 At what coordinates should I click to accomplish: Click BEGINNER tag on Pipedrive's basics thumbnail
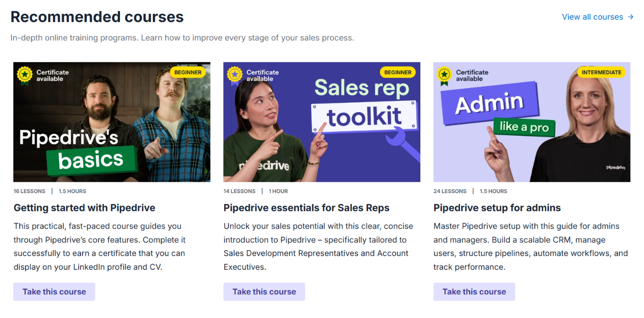[x=188, y=72]
